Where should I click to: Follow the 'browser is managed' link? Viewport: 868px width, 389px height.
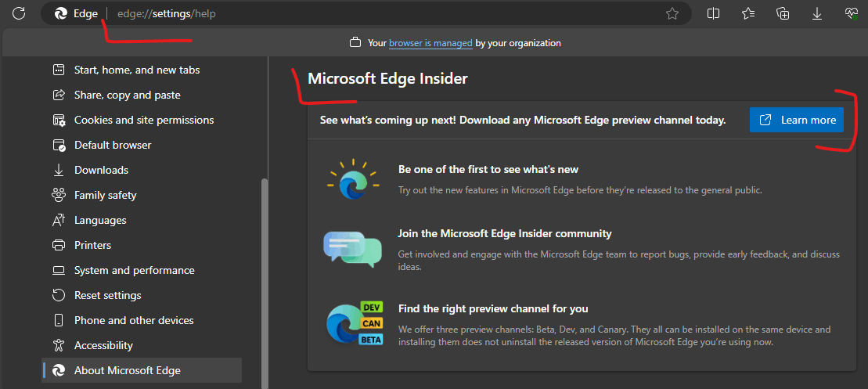(430, 42)
